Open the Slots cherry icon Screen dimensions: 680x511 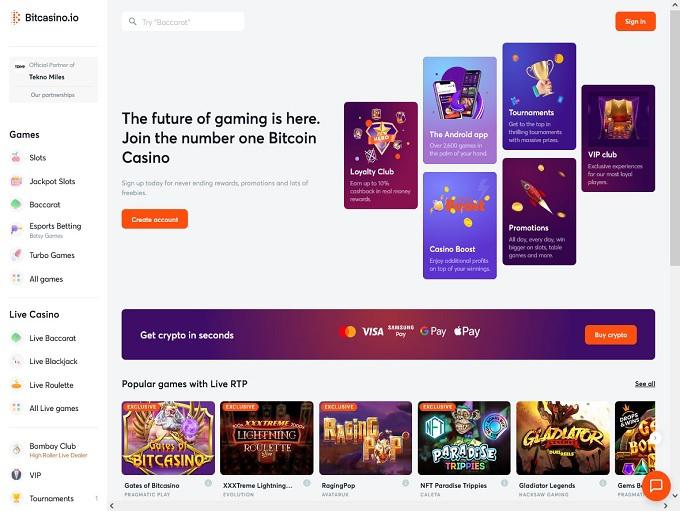(x=16, y=157)
